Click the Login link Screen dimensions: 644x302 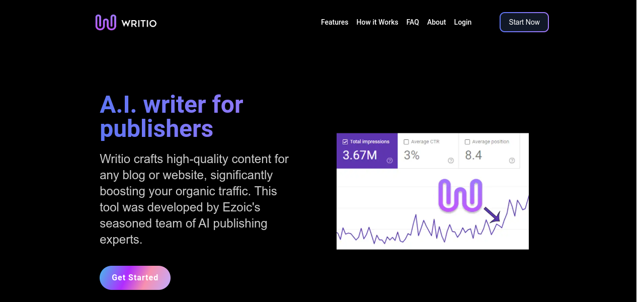pyautogui.click(x=462, y=22)
